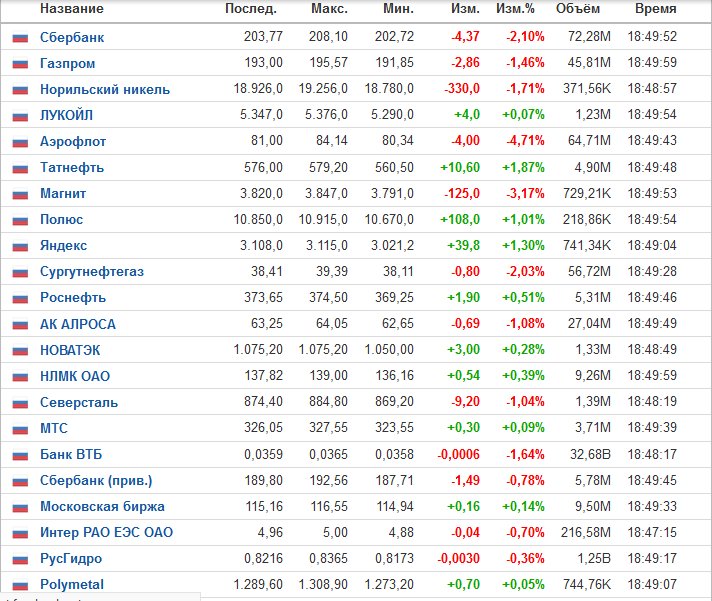Open the Московская биржа link

pos(102,506)
